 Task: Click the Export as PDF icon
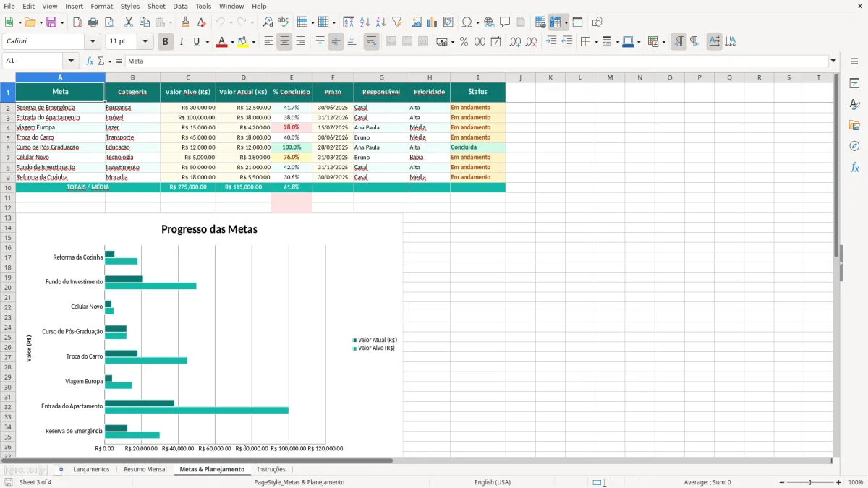(77, 22)
